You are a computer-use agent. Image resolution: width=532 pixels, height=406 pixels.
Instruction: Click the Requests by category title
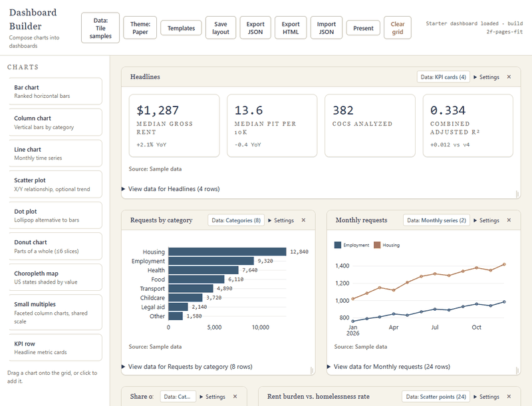[161, 220]
